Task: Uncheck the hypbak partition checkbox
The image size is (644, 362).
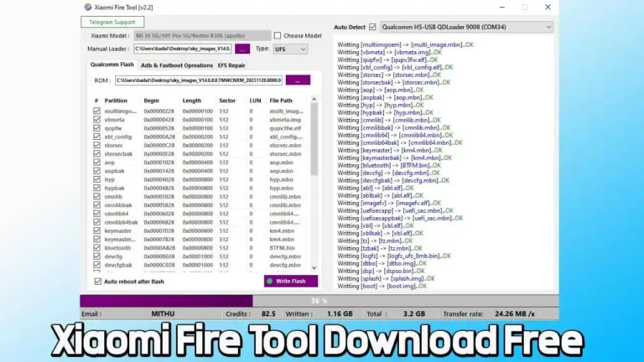Action: coord(96,188)
